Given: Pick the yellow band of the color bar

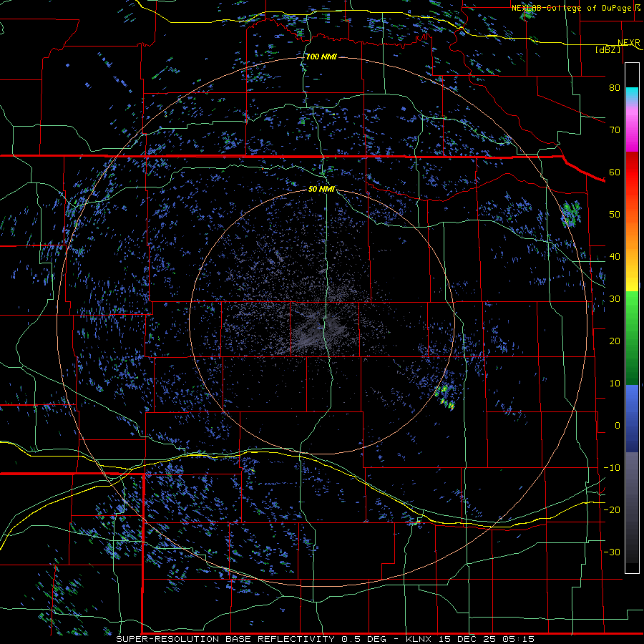Looking at the screenshot, I should 632,284.
